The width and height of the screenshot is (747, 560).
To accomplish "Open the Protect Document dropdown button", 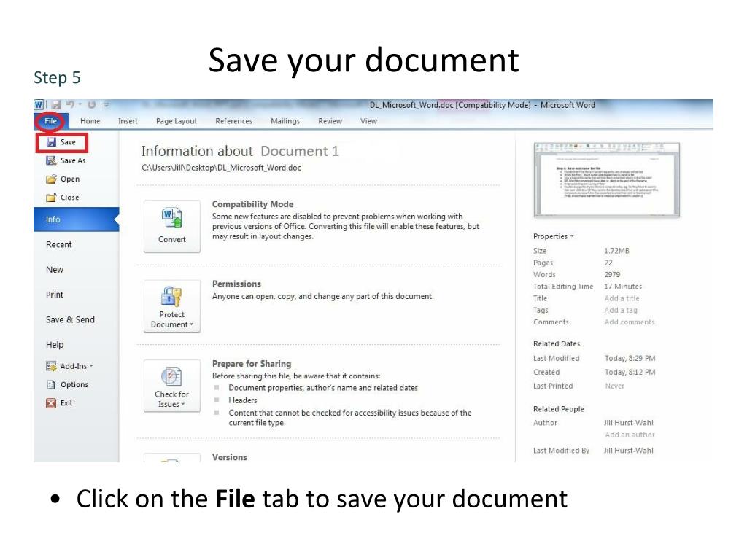I will click(x=172, y=306).
